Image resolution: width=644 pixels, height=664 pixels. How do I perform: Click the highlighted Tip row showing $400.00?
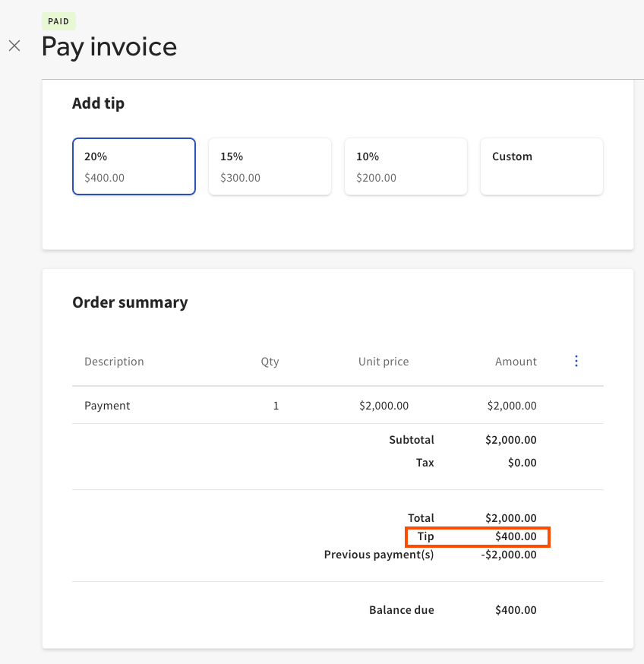click(478, 536)
